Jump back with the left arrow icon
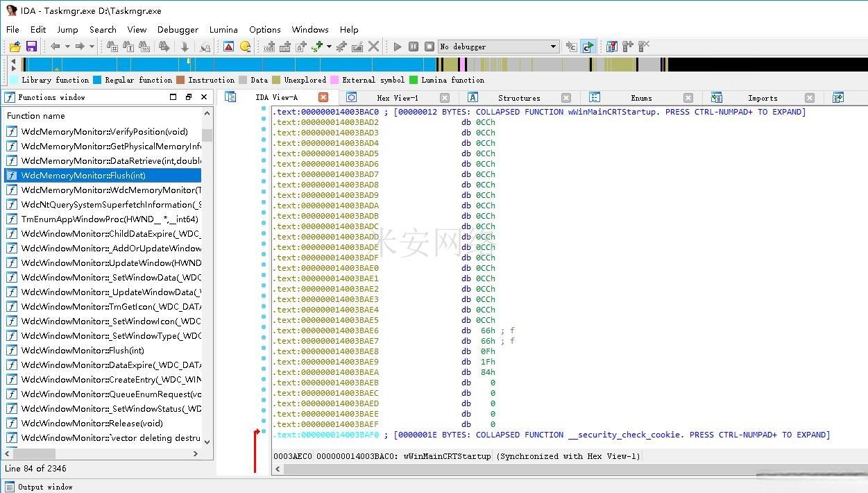Image resolution: width=868 pixels, height=493 pixels. coord(55,47)
